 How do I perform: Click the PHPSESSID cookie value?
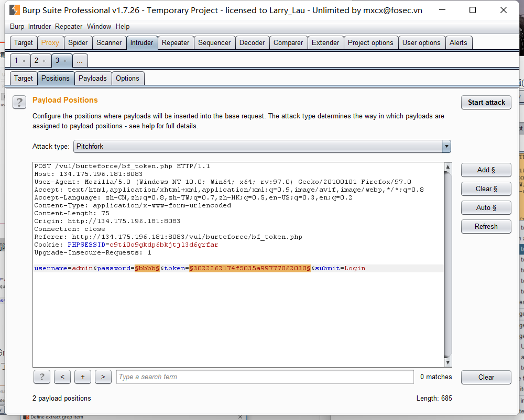[163, 245]
